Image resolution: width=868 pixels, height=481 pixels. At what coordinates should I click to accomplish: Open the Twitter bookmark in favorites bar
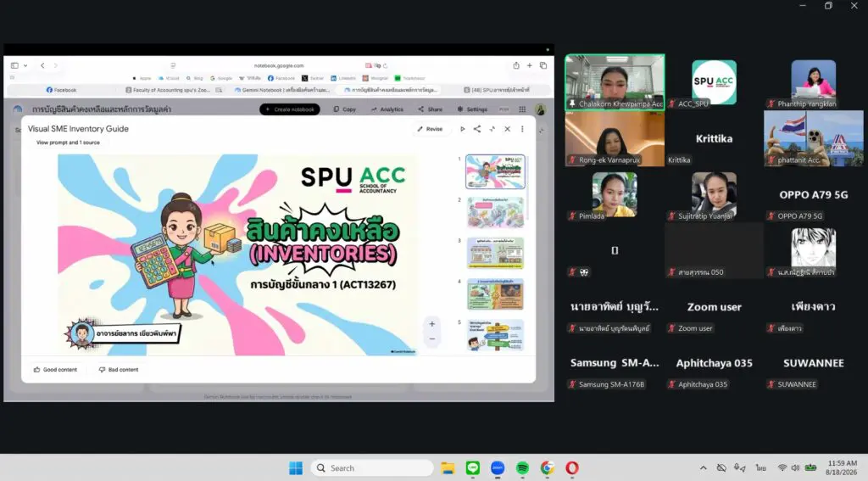tap(313, 78)
